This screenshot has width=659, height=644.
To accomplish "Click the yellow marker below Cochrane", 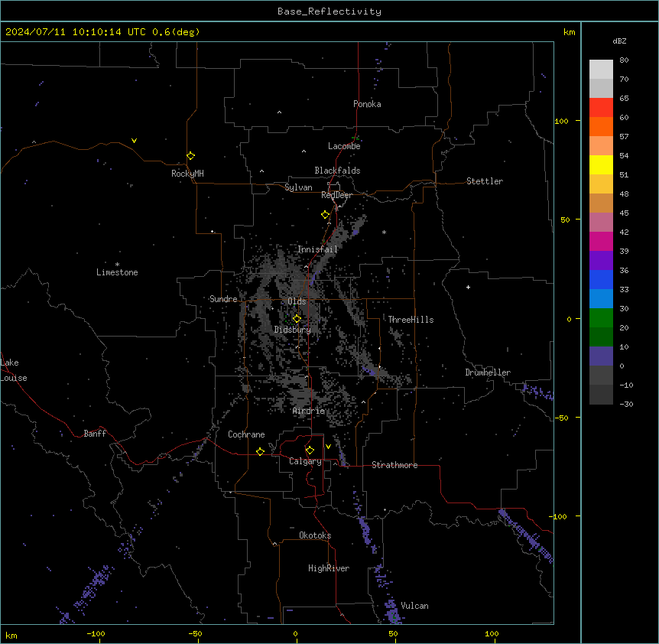I will (x=260, y=451).
